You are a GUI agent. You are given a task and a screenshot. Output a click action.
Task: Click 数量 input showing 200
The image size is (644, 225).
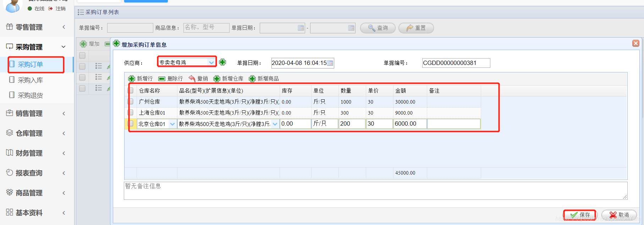pyautogui.click(x=352, y=124)
